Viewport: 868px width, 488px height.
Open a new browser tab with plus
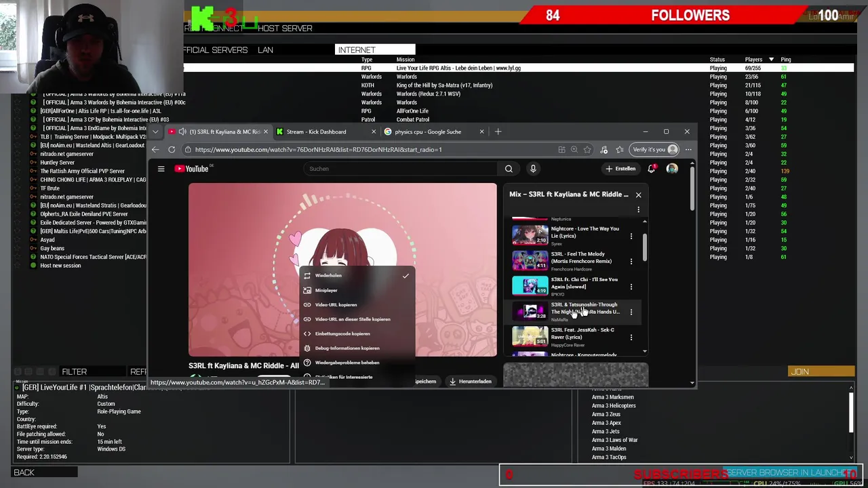[498, 131]
